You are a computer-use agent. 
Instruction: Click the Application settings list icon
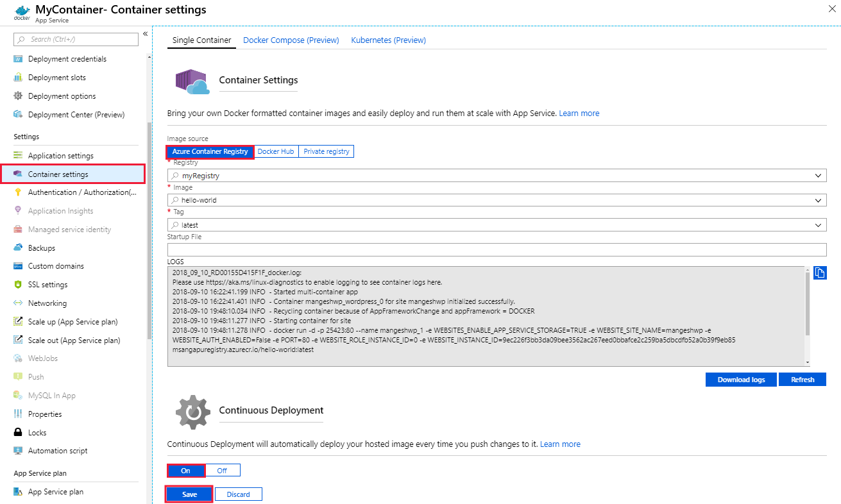point(18,156)
